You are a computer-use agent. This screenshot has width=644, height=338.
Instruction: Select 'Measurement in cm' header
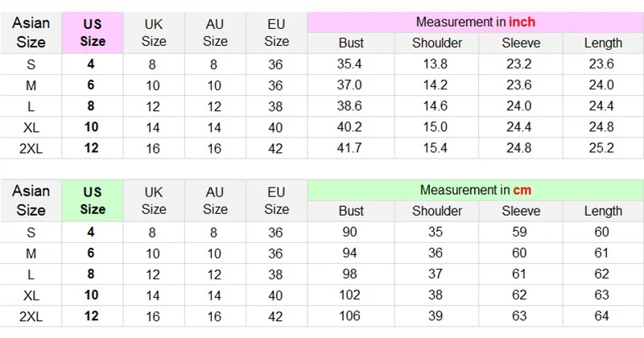click(475, 190)
